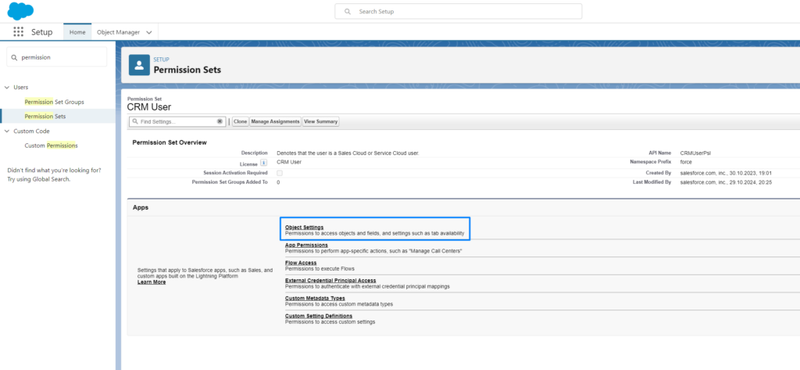Click the Setup app name label
800x370 pixels.
tap(42, 32)
